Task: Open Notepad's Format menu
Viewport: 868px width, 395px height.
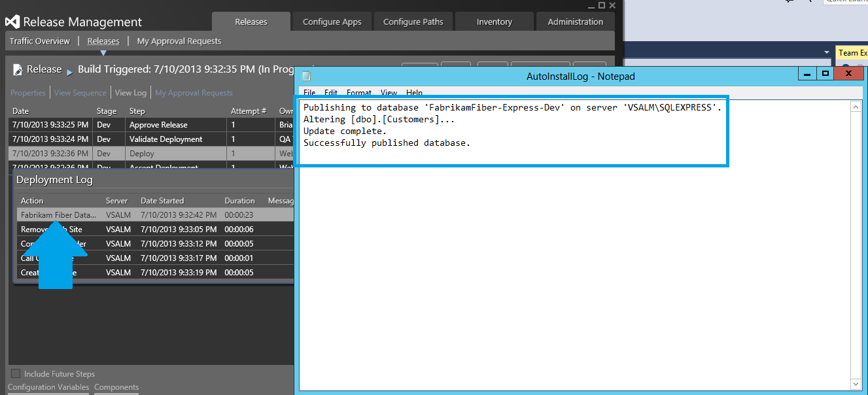Action: tap(359, 92)
